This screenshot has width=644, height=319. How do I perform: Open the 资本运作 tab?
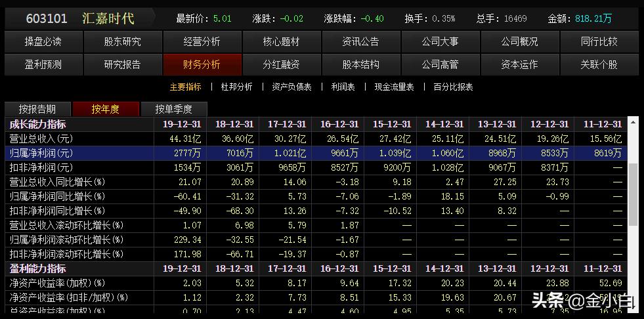coord(519,64)
